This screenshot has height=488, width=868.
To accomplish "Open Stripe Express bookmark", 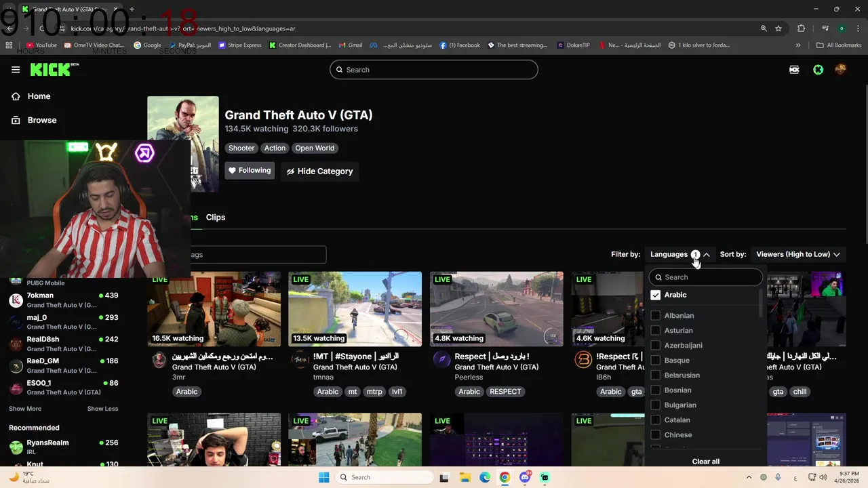I will [x=239, y=45].
